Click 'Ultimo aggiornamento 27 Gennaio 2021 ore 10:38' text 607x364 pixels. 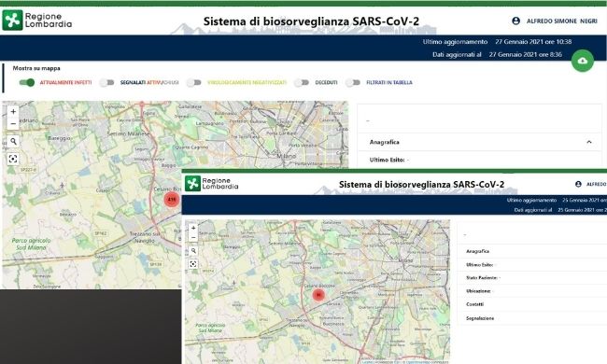(x=497, y=42)
